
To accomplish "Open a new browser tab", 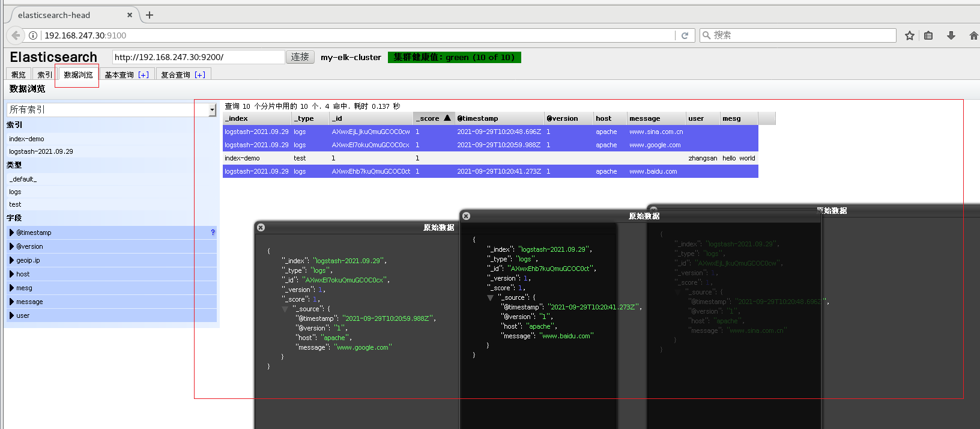I will [150, 15].
